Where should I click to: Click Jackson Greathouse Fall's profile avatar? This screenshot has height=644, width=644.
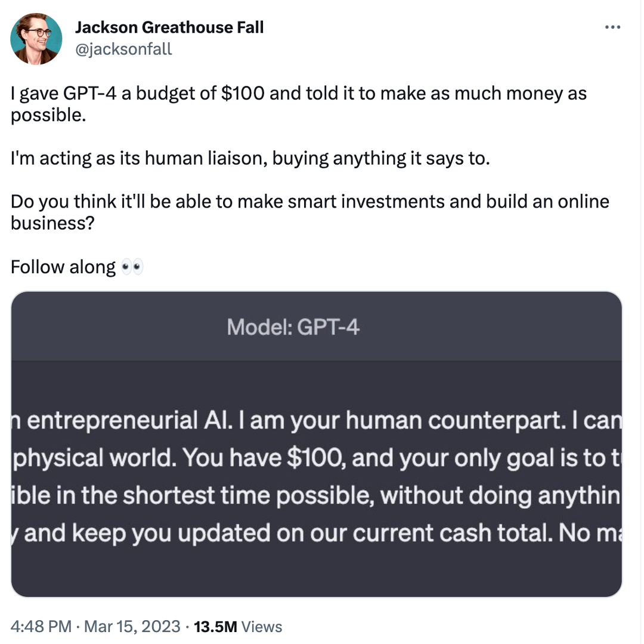point(36,39)
